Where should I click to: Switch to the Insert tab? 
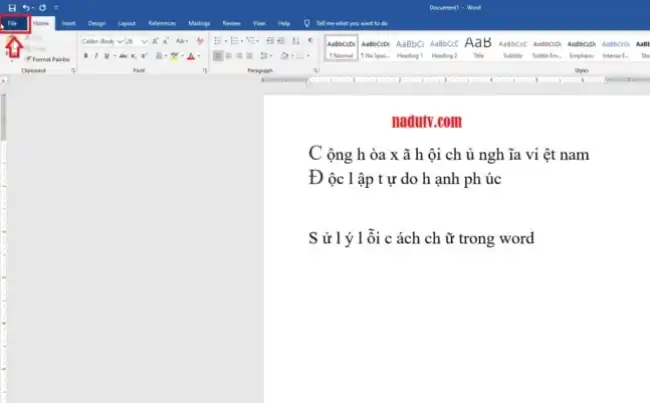click(x=68, y=23)
